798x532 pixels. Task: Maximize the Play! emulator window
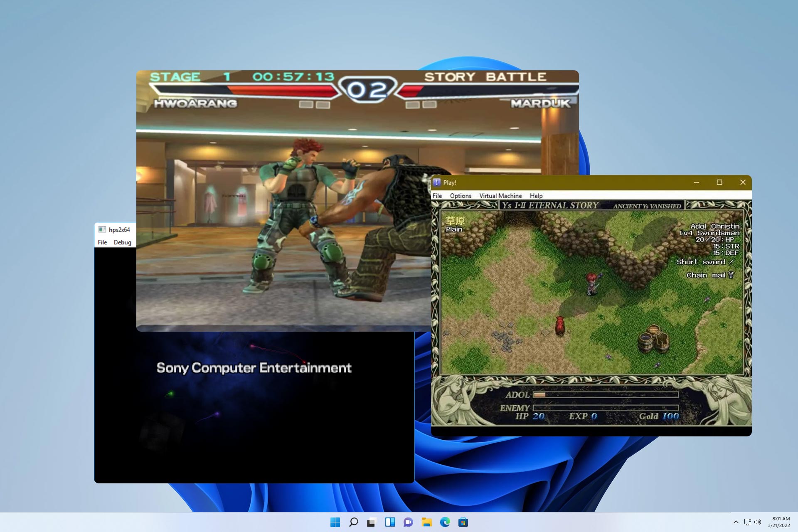719,182
